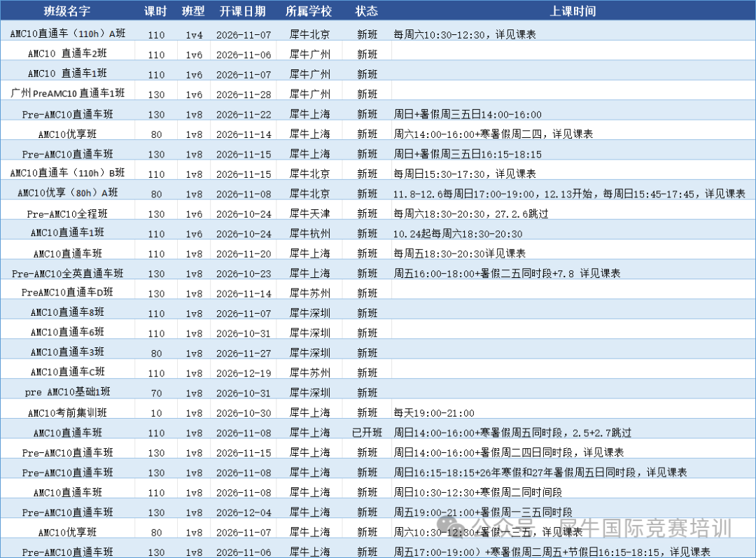Click schedule 每周六10:30-12:30，详见课表
756x558 pixels.
tap(465, 34)
